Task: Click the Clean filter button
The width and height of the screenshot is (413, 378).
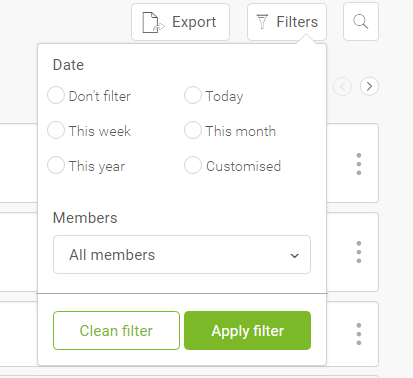Action: click(x=116, y=331)
